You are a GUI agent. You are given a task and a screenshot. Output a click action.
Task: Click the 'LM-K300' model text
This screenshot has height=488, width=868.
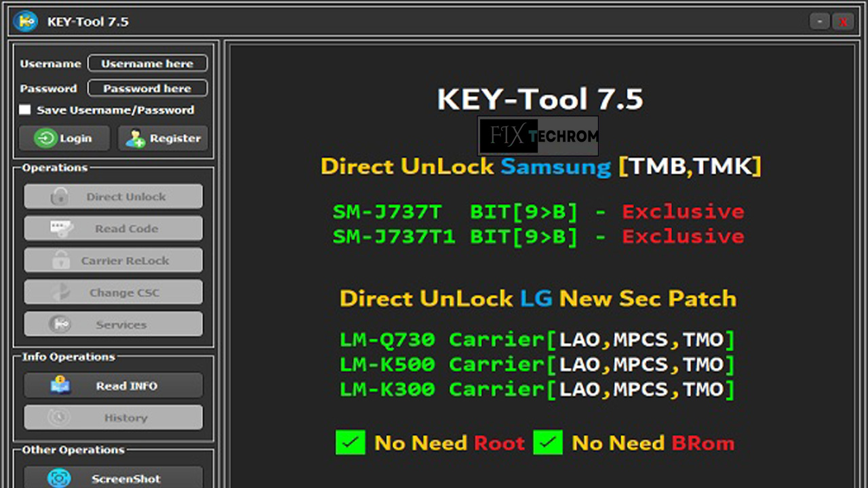pyautogui.click(x=387, y=390)
